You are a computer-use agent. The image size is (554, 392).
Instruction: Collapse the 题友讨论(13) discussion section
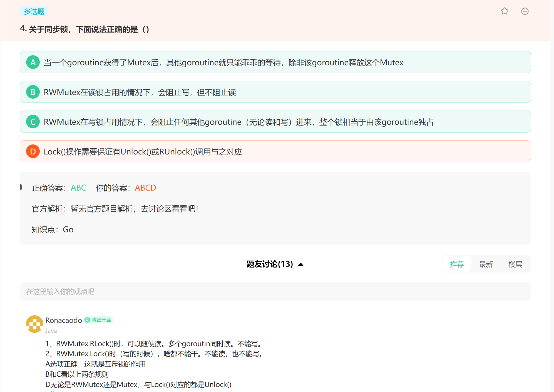point(269,264)
